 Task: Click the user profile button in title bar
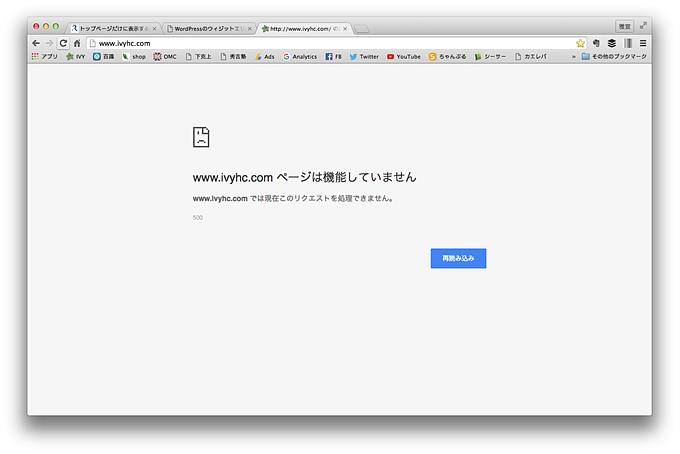point(624,26)
